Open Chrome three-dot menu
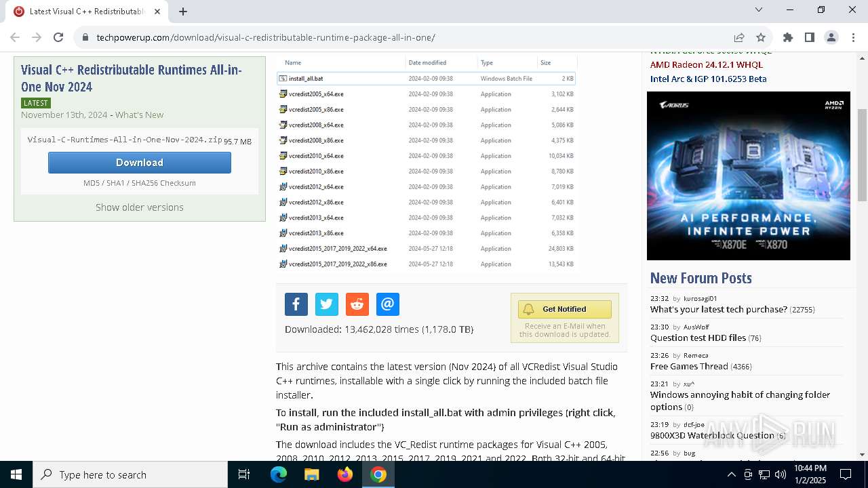This screenshot has width=868, height=488. coord(852,38)
